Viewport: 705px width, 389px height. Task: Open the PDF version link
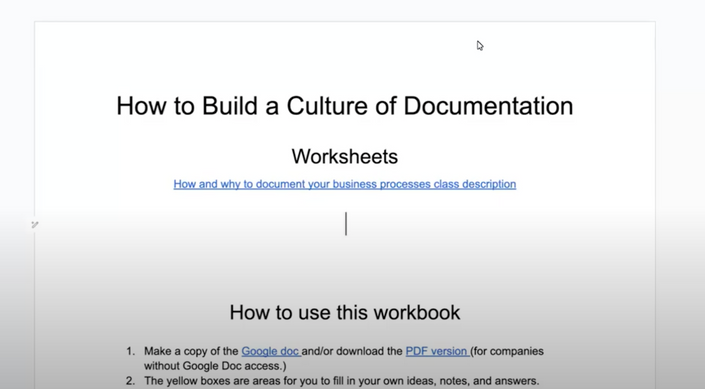click(437, 351)
